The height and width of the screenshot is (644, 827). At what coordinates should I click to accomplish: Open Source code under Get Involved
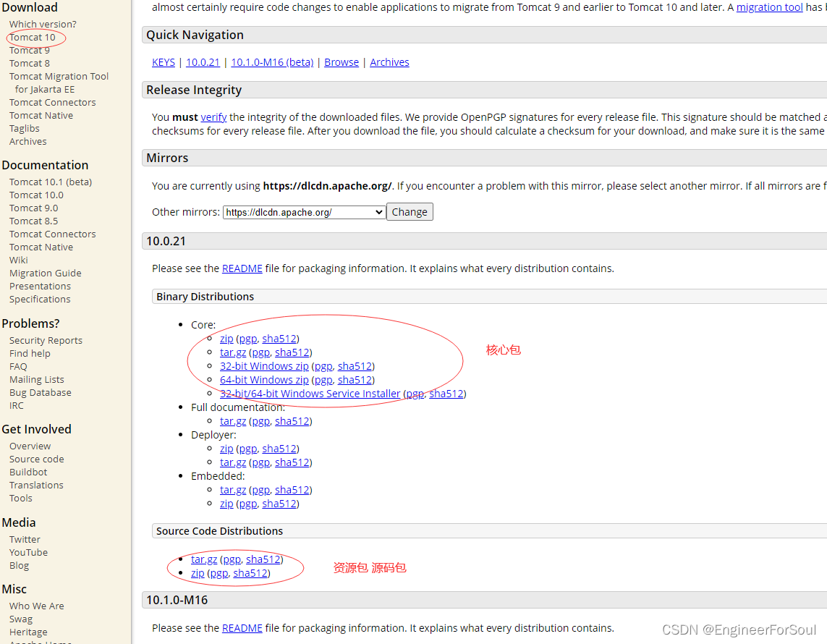36,459
